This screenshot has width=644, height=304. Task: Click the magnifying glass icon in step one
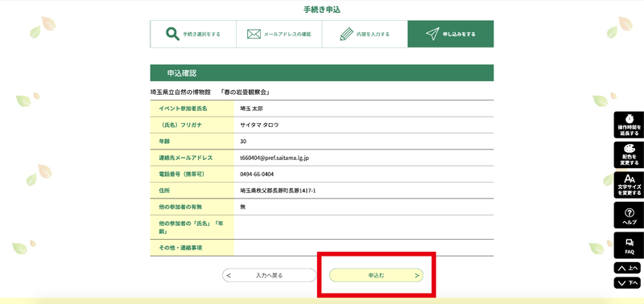point(172,34)
